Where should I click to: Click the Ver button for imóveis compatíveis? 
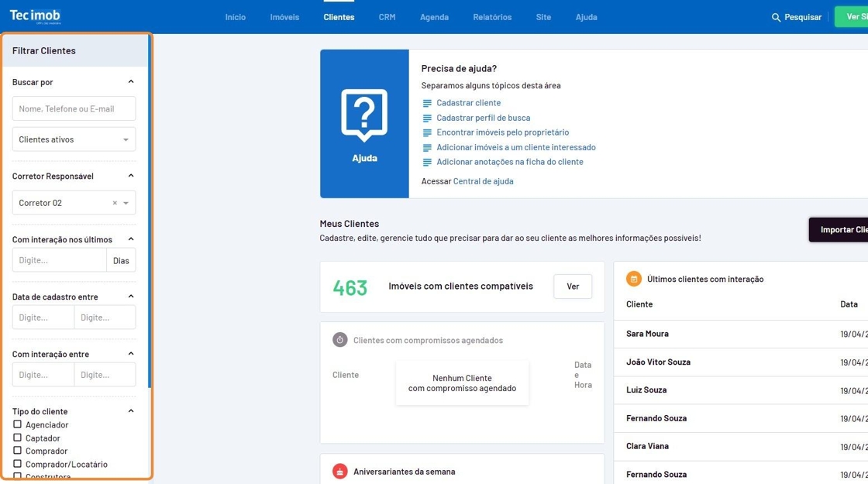(573, 287)
